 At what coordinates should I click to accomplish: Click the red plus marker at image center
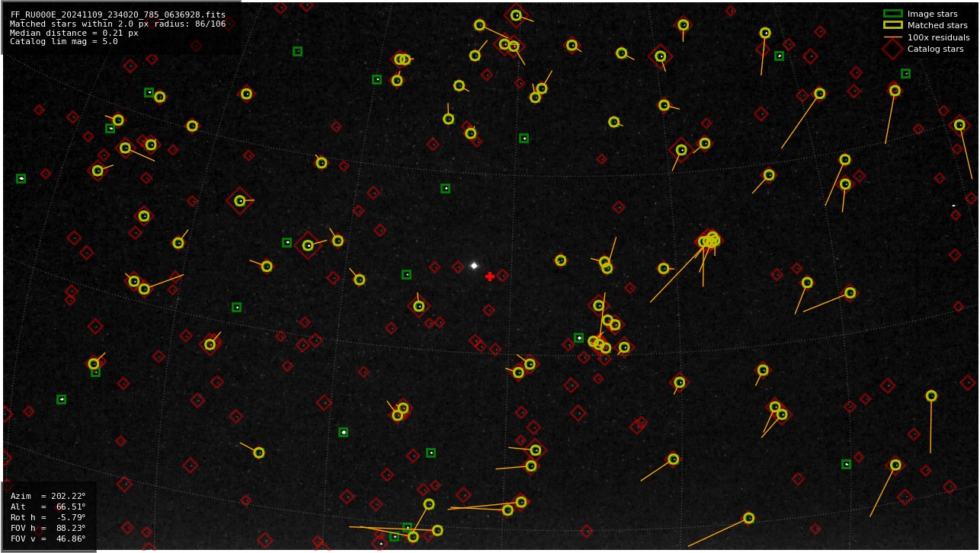(490, 276)
